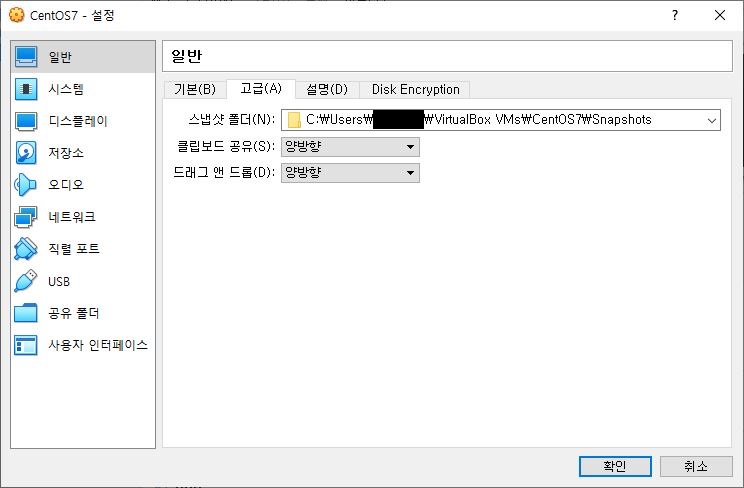
Task: Click the 클립보드 공유(S) label
Action: [226, 146]
